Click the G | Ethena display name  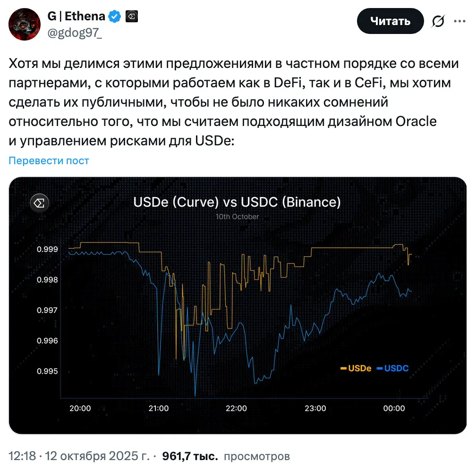[76, 17]
